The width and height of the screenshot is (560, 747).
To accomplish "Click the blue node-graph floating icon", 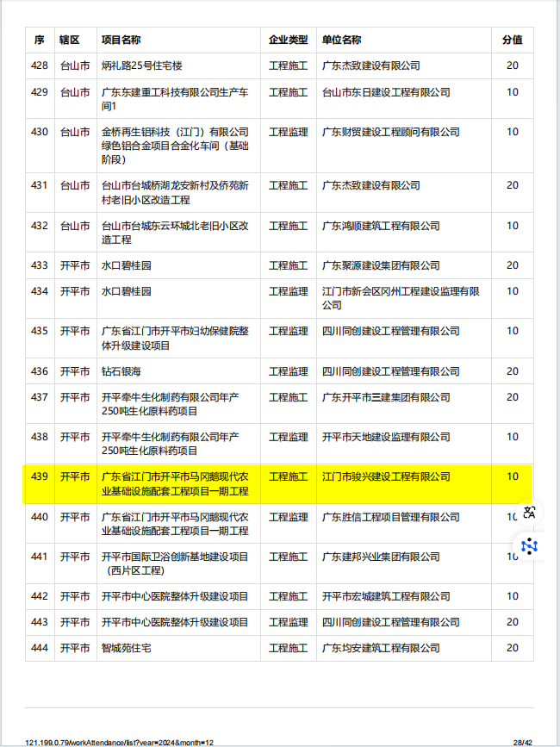I will (530, 546).
